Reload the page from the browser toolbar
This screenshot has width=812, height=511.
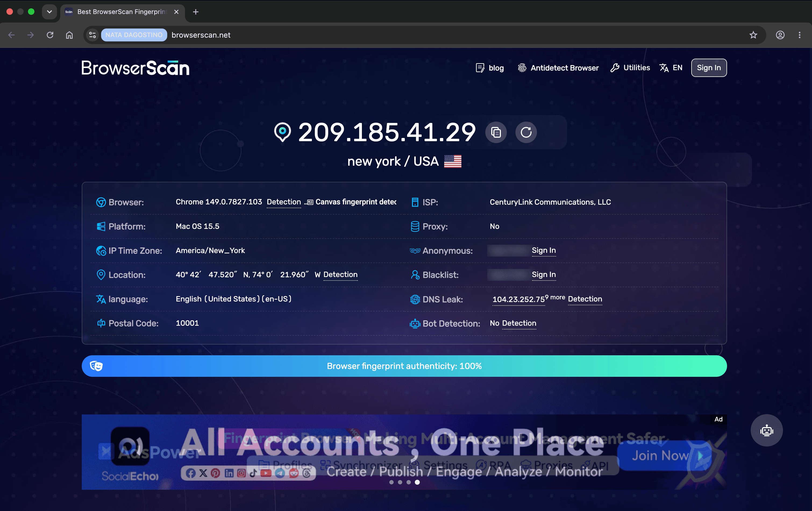pyautogui.click(x=50, y=35)
